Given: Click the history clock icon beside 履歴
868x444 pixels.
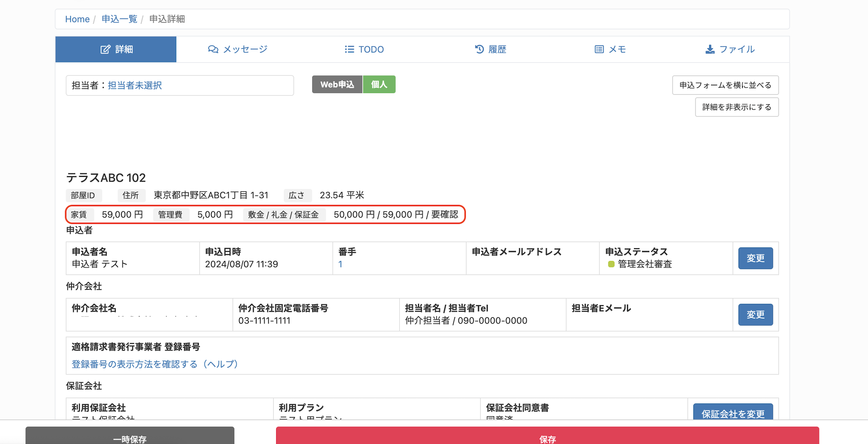Looking at the screenshot, I should [479, 49].
